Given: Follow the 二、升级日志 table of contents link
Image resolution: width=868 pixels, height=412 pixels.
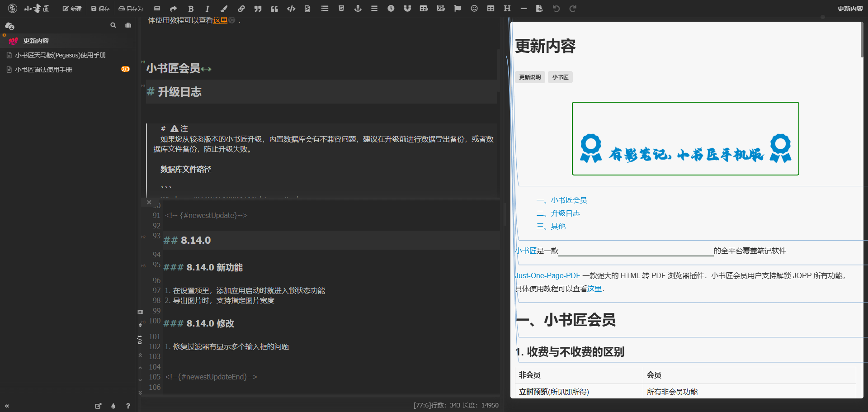Looking at the screenshot, I should pos(558,213).
